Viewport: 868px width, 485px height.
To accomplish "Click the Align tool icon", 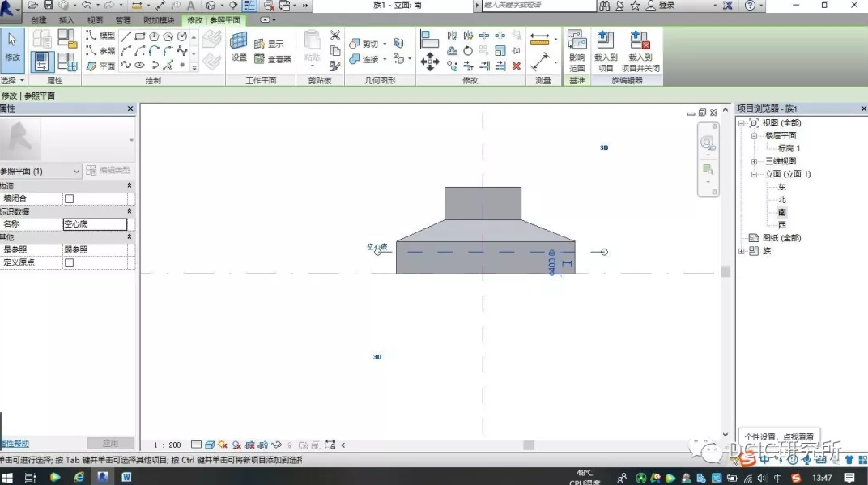I will 430,40.
